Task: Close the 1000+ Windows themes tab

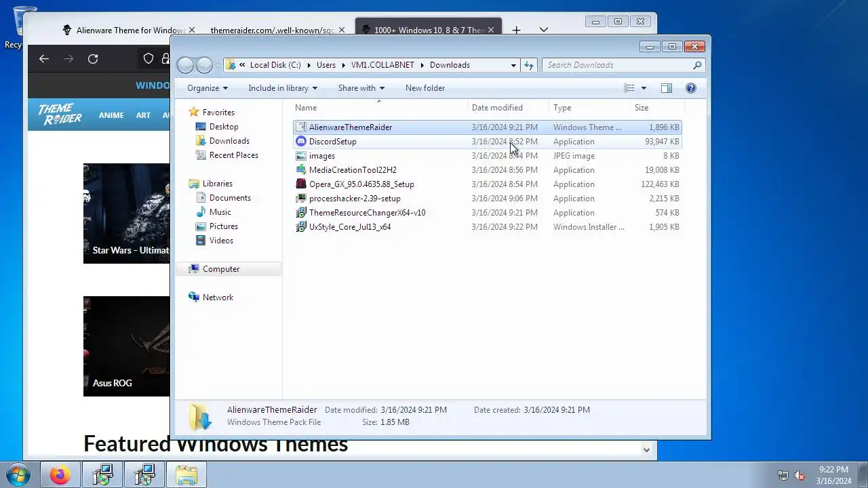Action: (x=491, y=30)
